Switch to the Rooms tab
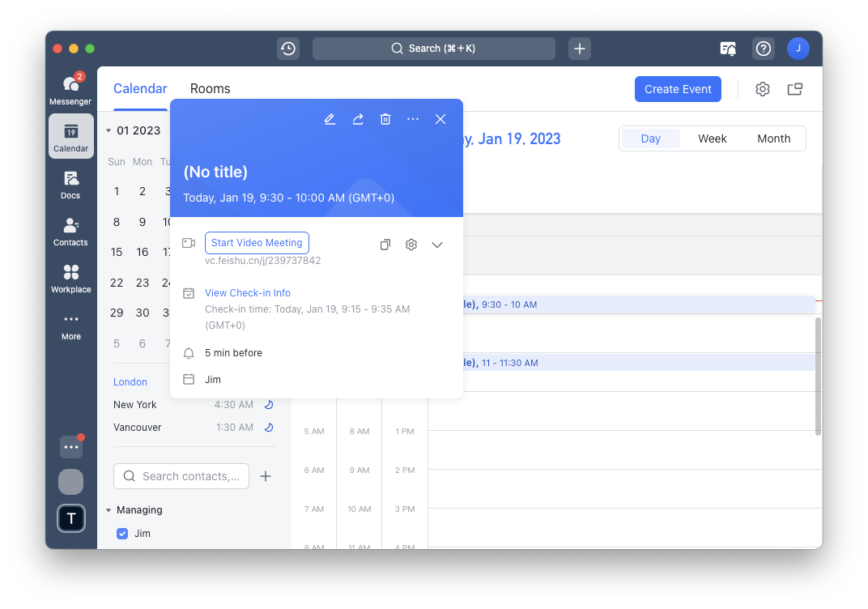The width and height of the screenshot is (868, 609). [210, 88]
